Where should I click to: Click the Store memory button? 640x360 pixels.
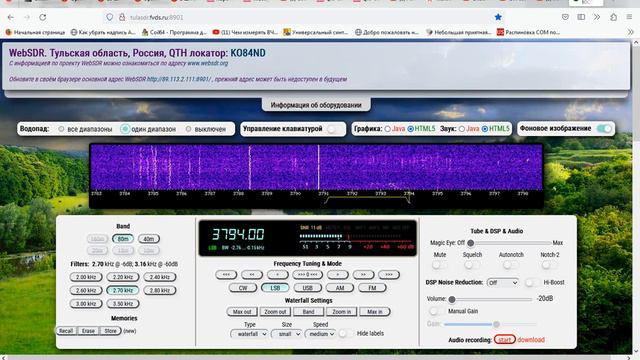pos(110,331)
